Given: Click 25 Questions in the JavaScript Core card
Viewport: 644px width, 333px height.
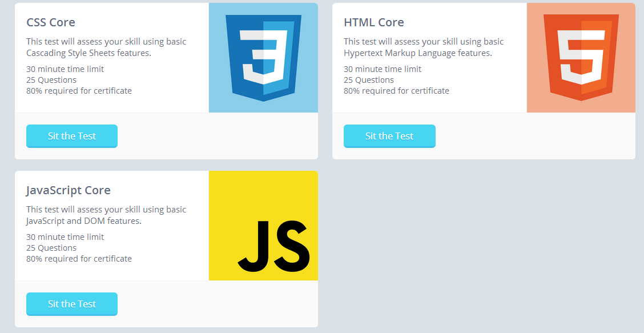Looking at the screenshot, I should [51, 248].
